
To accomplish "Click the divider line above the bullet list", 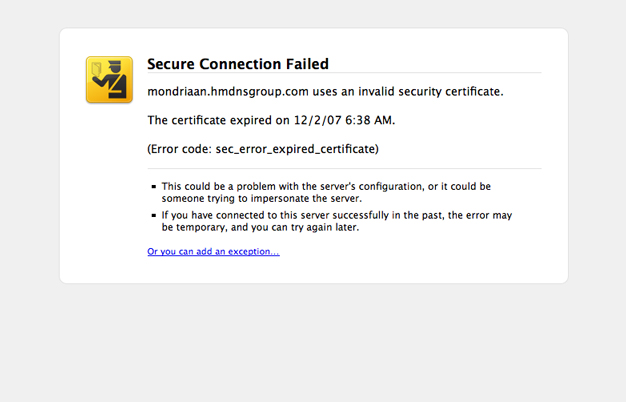I will [344, 169].
